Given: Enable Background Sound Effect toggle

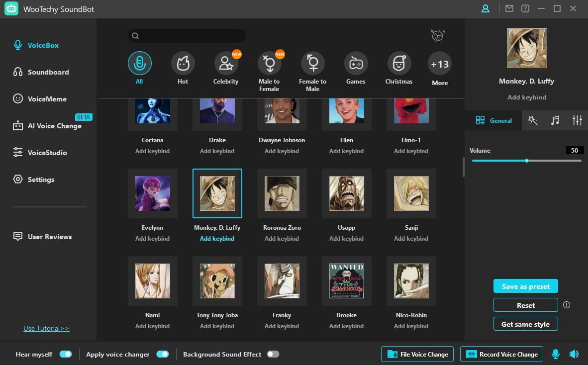Looking at the screenshot, I should click(x=273, y=354).
